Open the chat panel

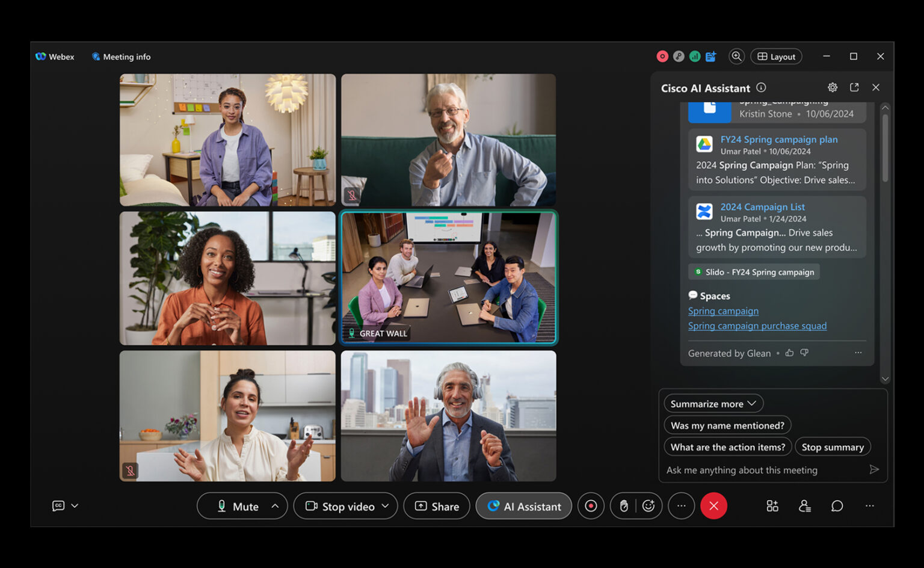[837, 505]
